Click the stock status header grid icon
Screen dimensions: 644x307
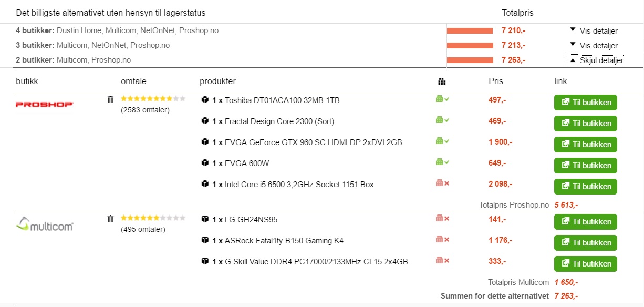tap(441, 81)
